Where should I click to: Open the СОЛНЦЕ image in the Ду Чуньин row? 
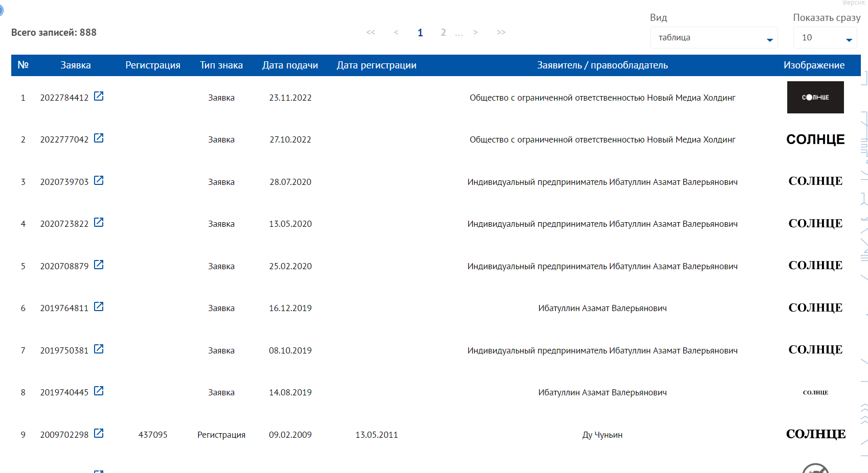click(815, 434)
